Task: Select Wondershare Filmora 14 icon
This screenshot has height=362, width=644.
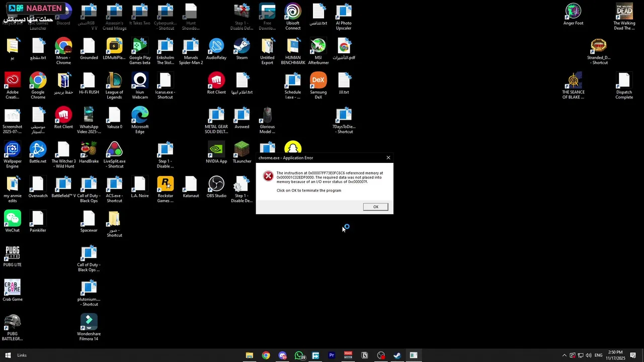Action: pyautogui.click(x=89, y=328)
